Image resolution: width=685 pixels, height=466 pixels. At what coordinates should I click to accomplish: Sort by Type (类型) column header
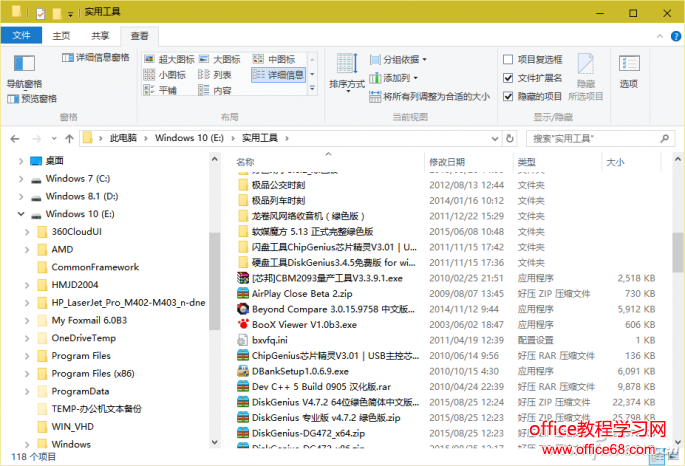pyautogui.click(x=526, y=162)
